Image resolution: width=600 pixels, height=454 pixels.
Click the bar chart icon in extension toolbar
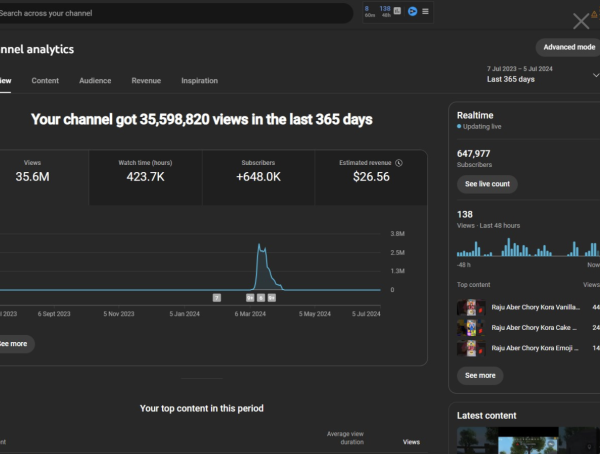tap(398, 12)
